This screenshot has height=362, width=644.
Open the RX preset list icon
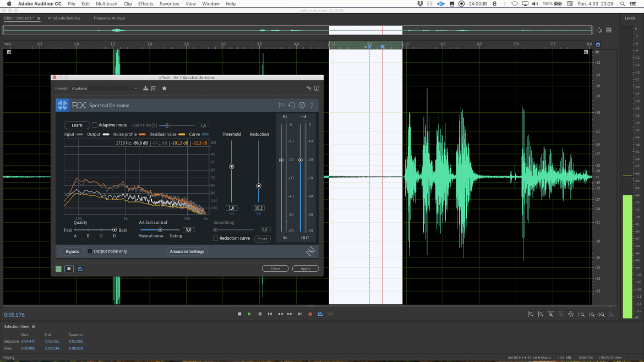click(281, 106)
